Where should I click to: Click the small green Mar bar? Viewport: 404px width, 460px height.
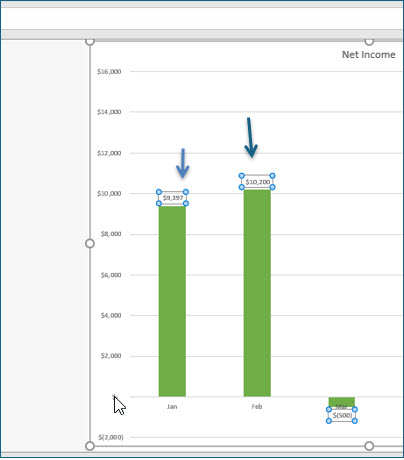click(x=342, y=402)
